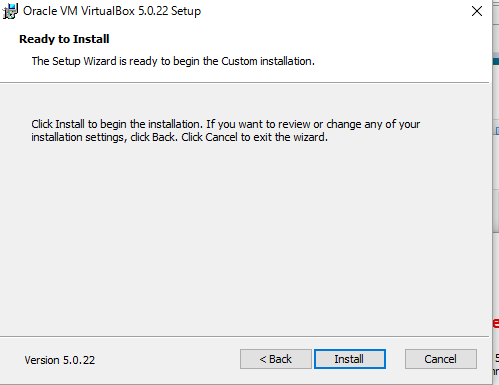Click the 'Click Install to begin' instruction text

(x=226, y=131)
